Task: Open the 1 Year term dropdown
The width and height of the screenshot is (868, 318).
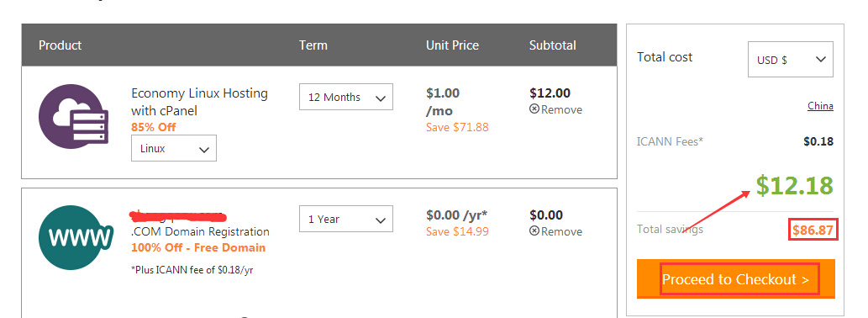Action: pyautogui.click(x=346, y=219)
